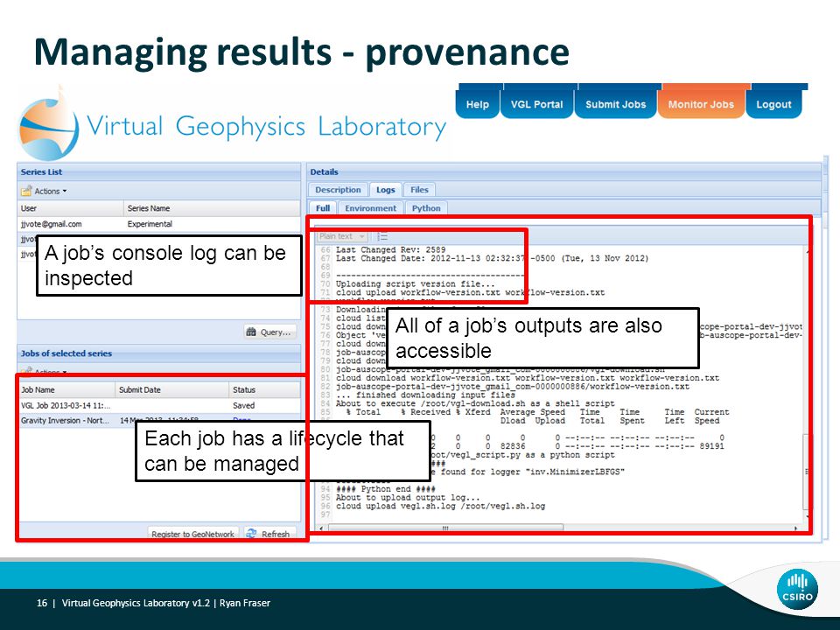Go to the VGL Portal tab

[536, 103]
